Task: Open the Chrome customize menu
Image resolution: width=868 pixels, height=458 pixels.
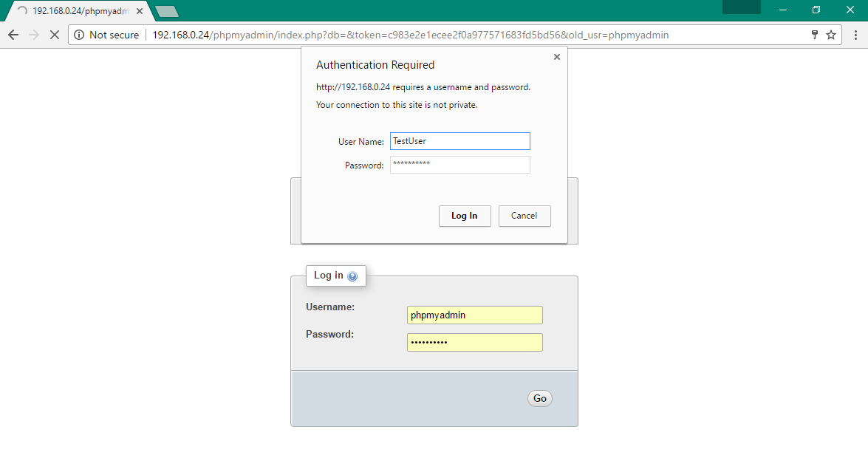Action: [855, 34]
